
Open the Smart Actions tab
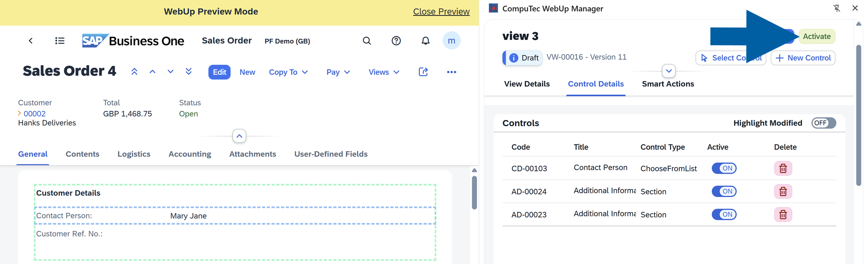click(x=668, y=84)
